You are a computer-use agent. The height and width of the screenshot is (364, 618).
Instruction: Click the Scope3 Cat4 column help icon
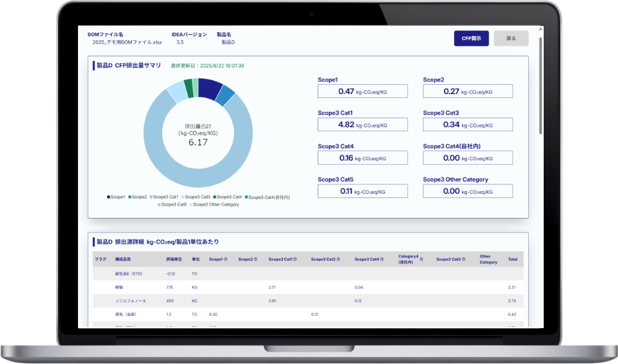[381, 259]
